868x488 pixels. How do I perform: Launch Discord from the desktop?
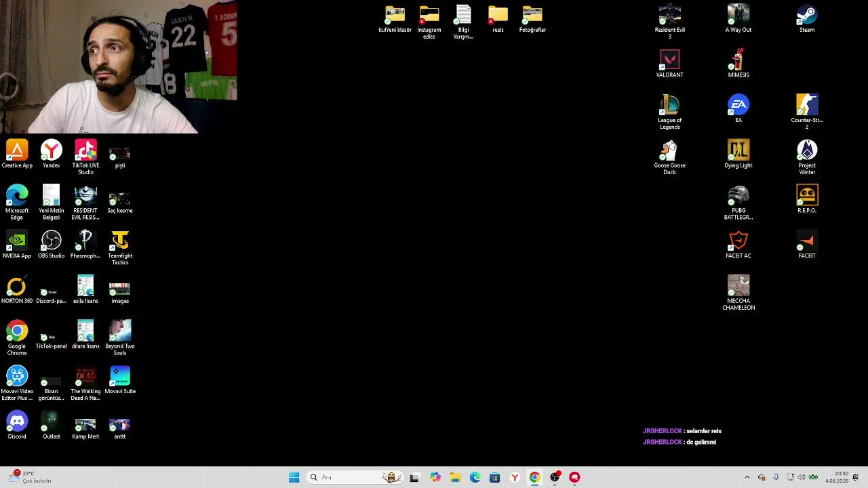17,425
